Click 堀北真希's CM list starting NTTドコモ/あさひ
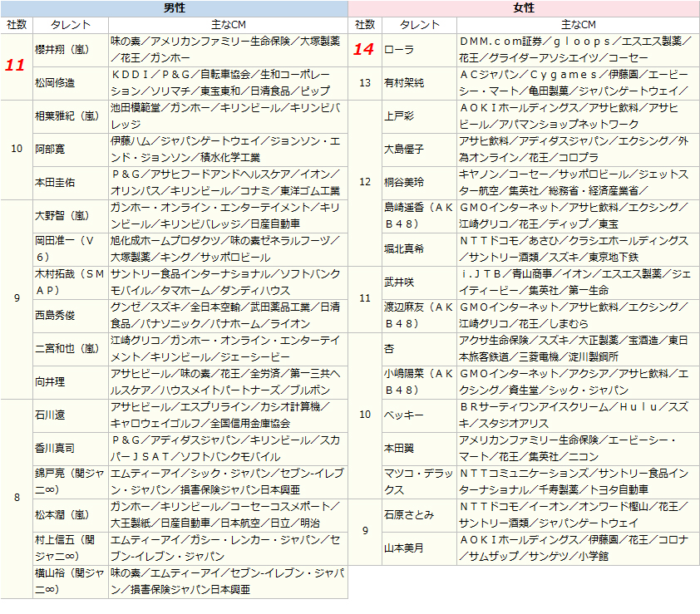 point(578,249)
